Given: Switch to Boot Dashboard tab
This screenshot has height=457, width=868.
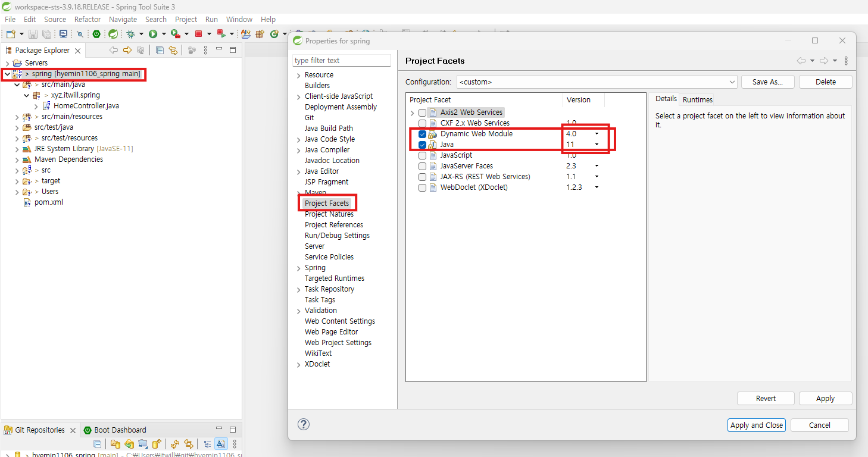Looking at the screenshot, I should (x=115, y=430).
